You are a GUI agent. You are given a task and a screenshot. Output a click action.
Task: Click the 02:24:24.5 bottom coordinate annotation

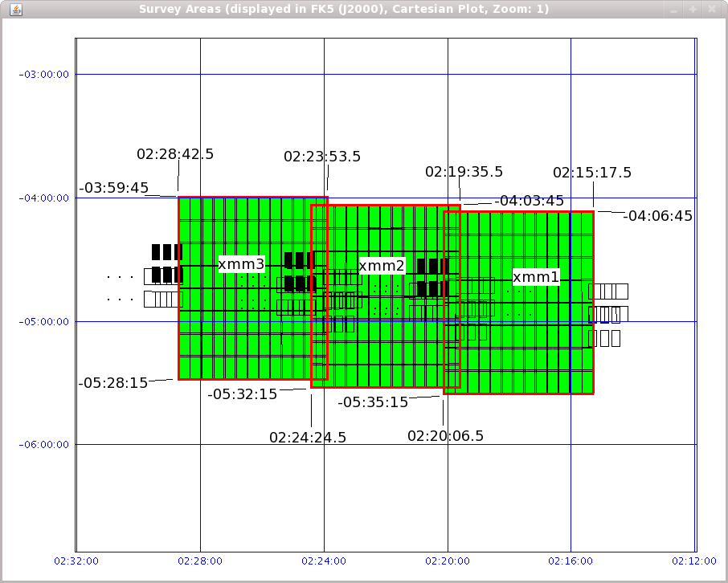click(308, 438)
